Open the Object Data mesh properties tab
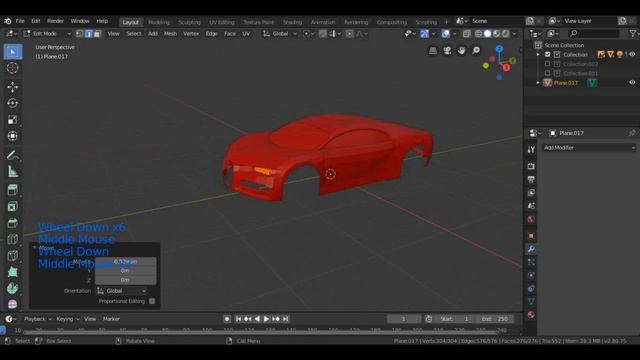 click(x=531, y=301)
